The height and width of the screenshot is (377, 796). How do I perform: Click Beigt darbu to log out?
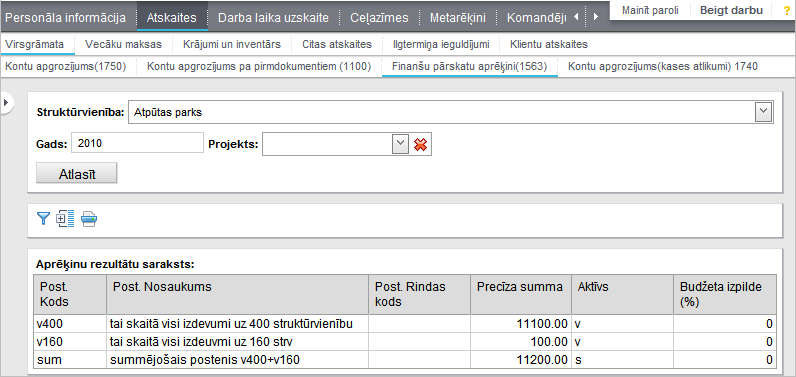coord(731,10)
